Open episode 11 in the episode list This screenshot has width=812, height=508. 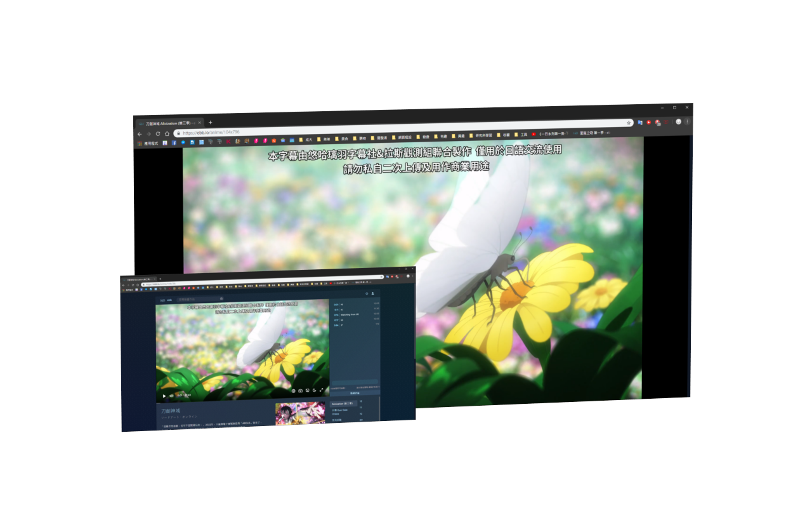(361, 407)
